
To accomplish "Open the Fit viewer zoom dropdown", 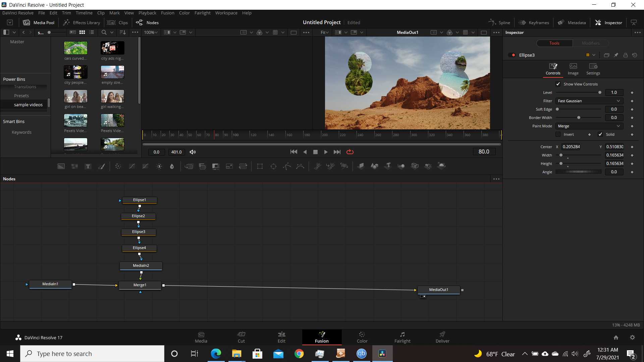I will tap(325, 32).
